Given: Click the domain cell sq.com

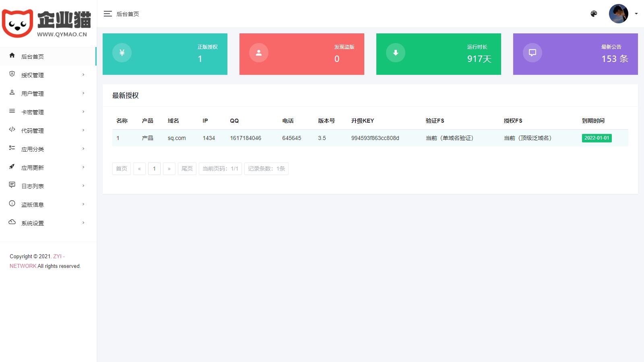Looking at the screenshot, I should (177, 138).
